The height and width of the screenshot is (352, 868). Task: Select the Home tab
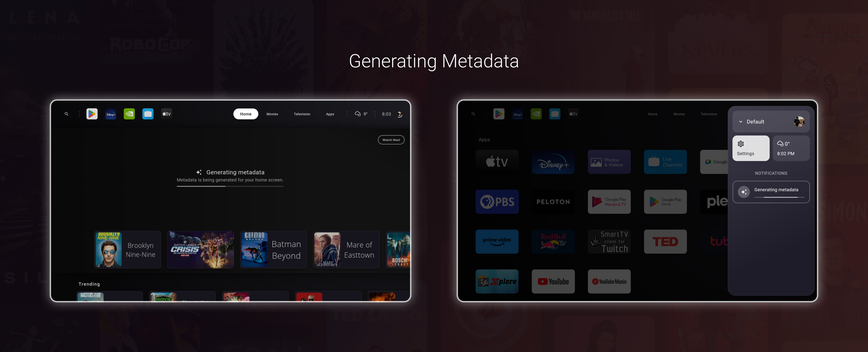click(245, 114)
